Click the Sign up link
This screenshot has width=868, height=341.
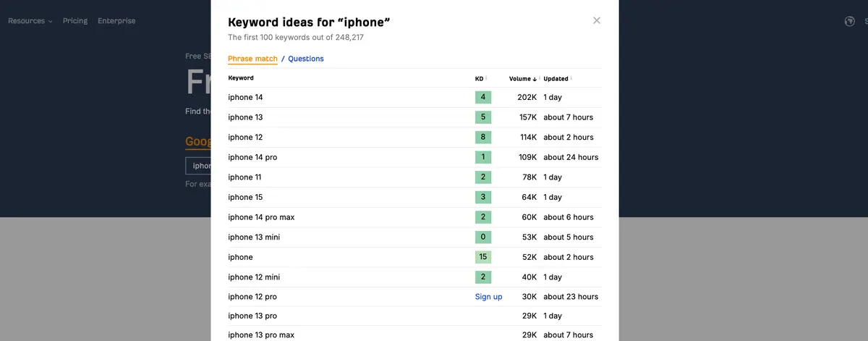click(x=488, y=297)
